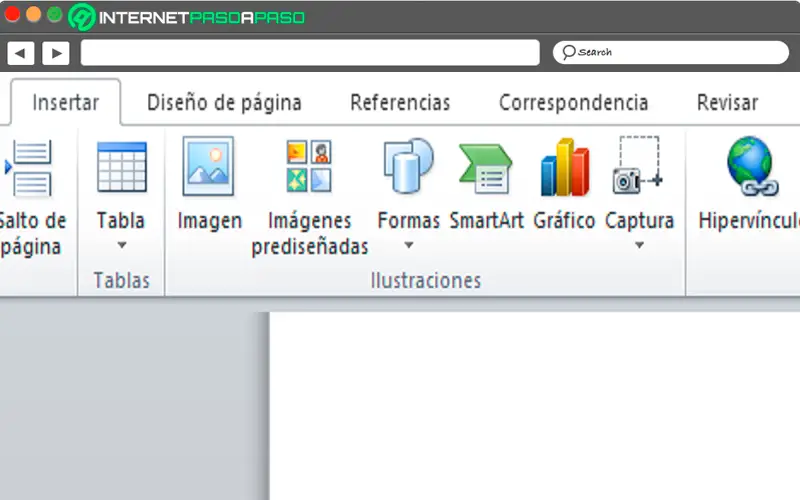Open the Diseño de página tab
Screen dimensions: 800x500
tap(224, 103)
